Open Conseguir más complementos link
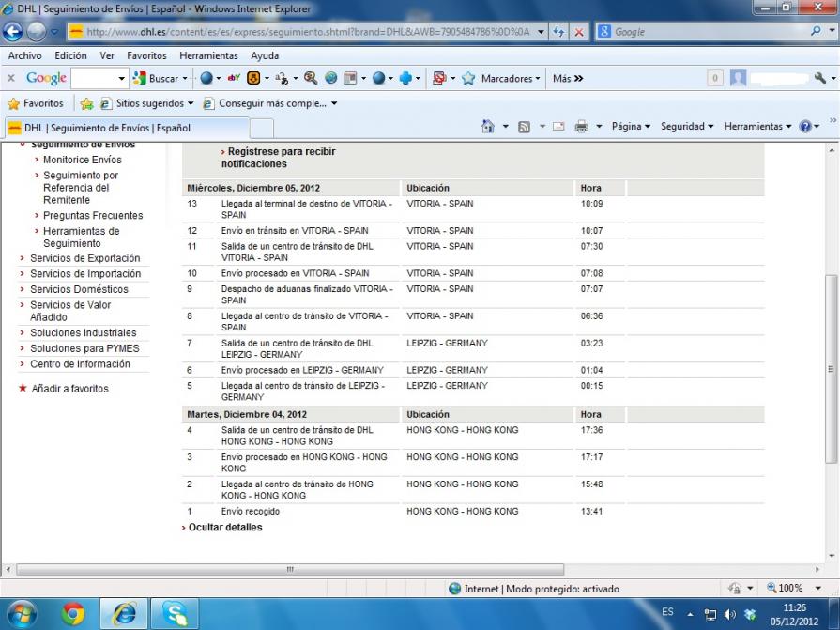The image size is (840, 630). 270,103
